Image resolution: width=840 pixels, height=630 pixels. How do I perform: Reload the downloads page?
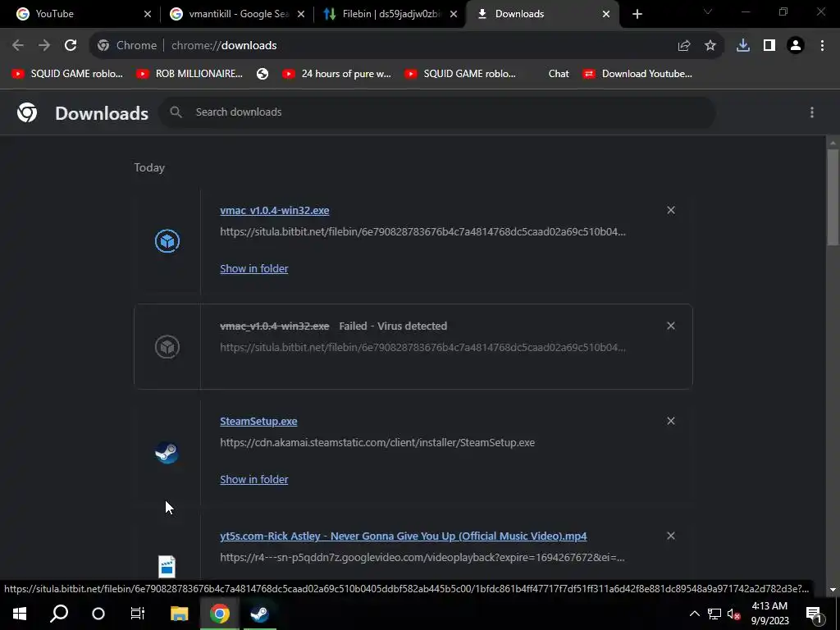click(x=71, y=46)
